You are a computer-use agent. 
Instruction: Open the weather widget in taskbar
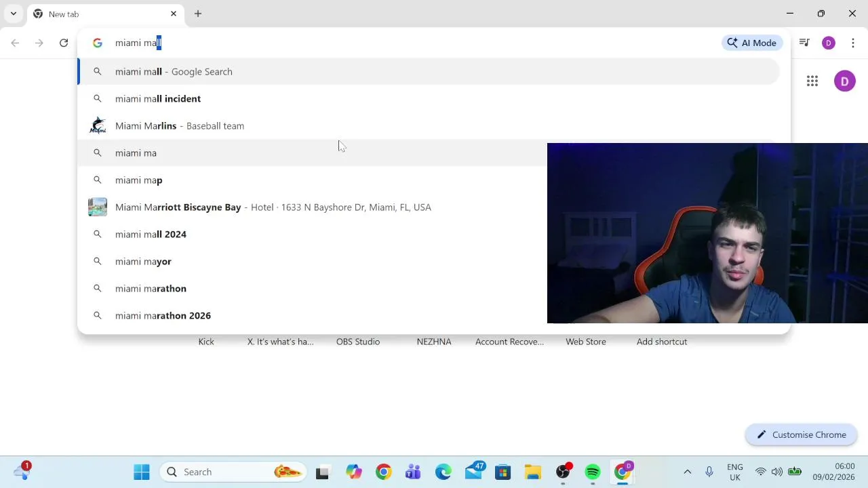point(22,472)
